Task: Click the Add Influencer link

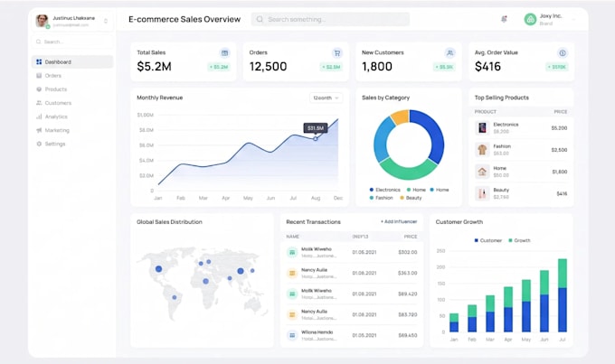Action: pos(399,222)
